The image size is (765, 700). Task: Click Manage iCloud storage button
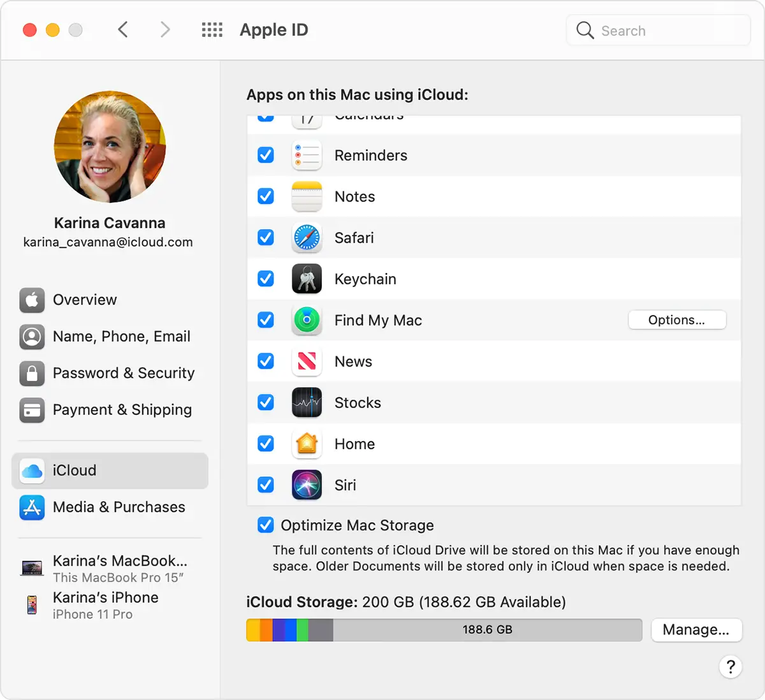click(x=696, y=630)
